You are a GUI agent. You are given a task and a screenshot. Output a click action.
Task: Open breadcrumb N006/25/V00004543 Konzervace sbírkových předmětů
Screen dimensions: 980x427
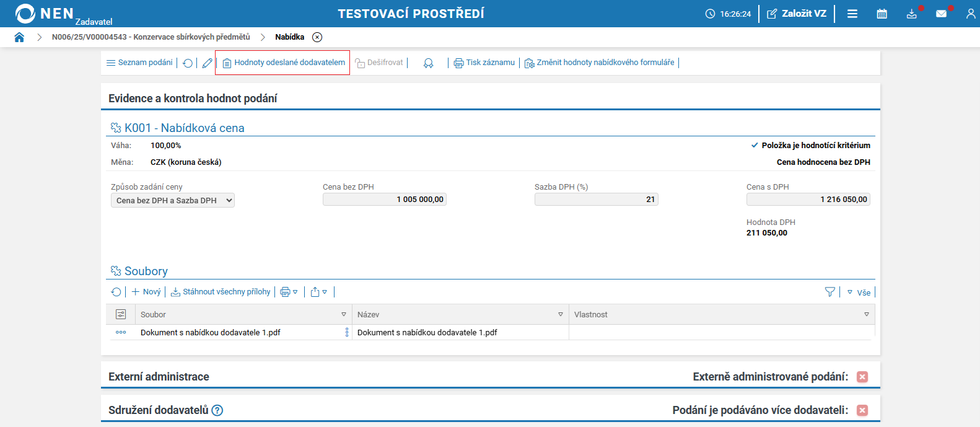click(x=151, y=37)
